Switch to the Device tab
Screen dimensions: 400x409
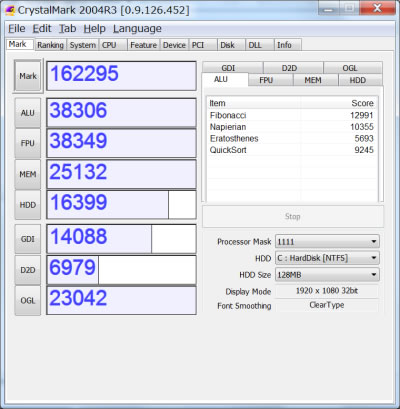[x=174, y=45]
